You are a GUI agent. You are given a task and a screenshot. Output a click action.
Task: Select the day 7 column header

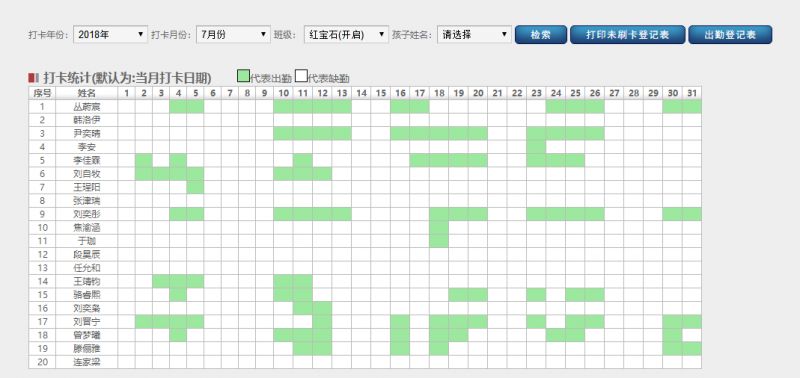coord(230,93)
